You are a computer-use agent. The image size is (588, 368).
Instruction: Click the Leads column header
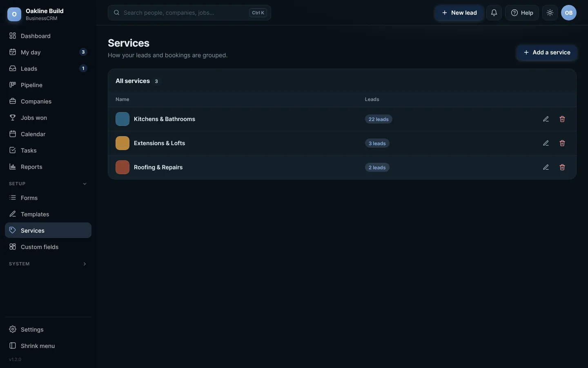coord(372,99)
